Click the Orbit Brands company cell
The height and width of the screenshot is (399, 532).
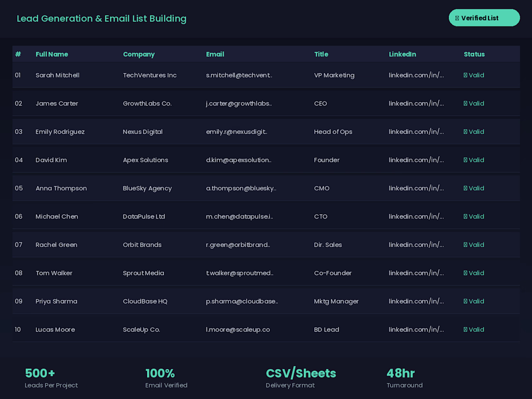coord(142,245)
